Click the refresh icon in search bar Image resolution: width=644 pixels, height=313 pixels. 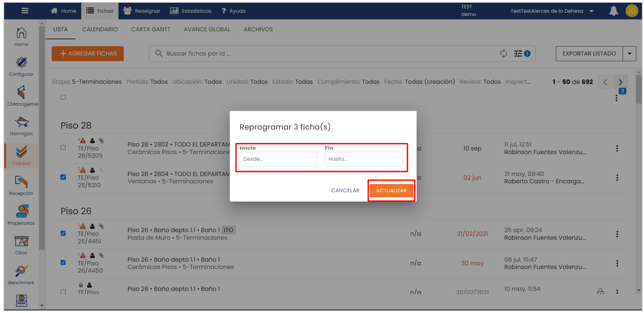[x=504, y=54]
